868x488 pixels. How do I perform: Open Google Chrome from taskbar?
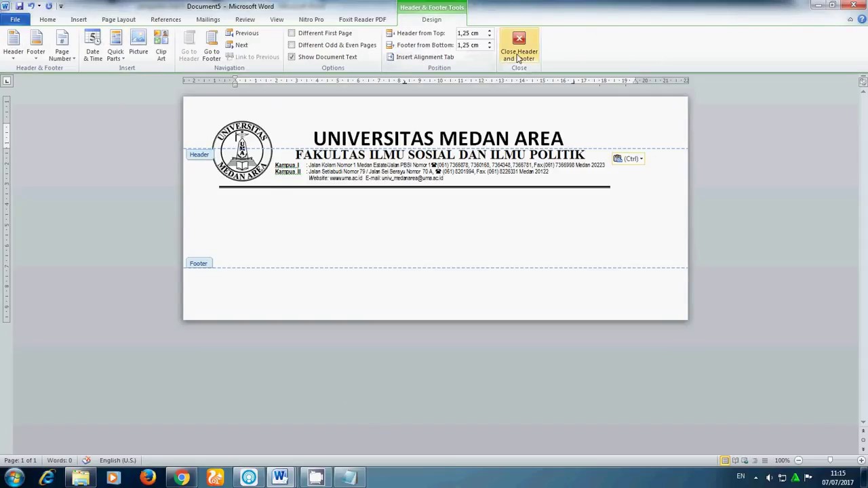[182, 478]
